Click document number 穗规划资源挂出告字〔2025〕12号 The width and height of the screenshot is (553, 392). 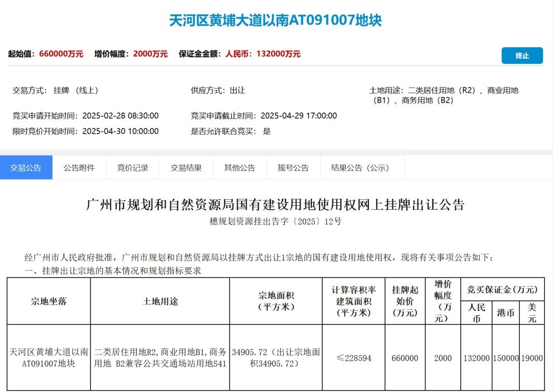[x=275, y=222]
